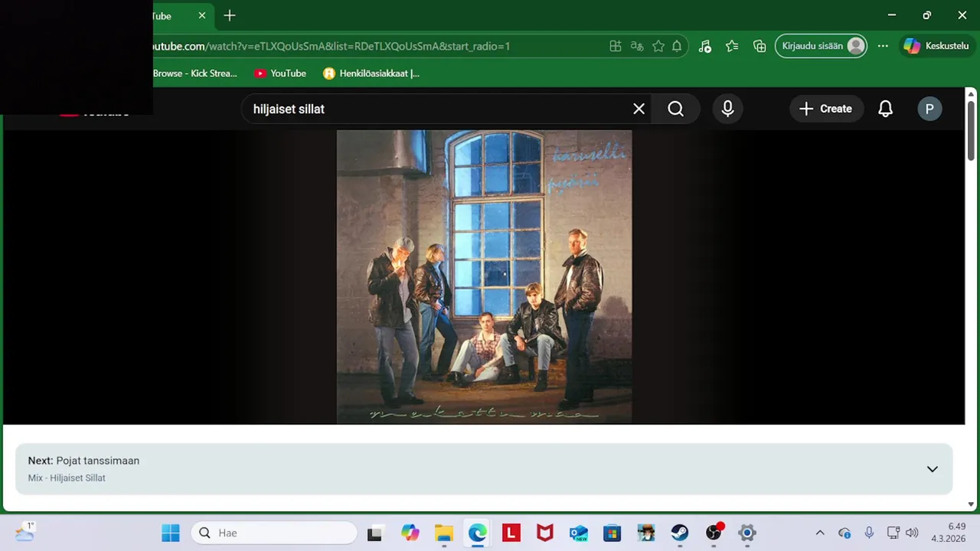Viewport: 980px width, 551px height.
Task: Open OBS Studio from the taskbar
Action: pyautogui.click(x=714, y=533)
